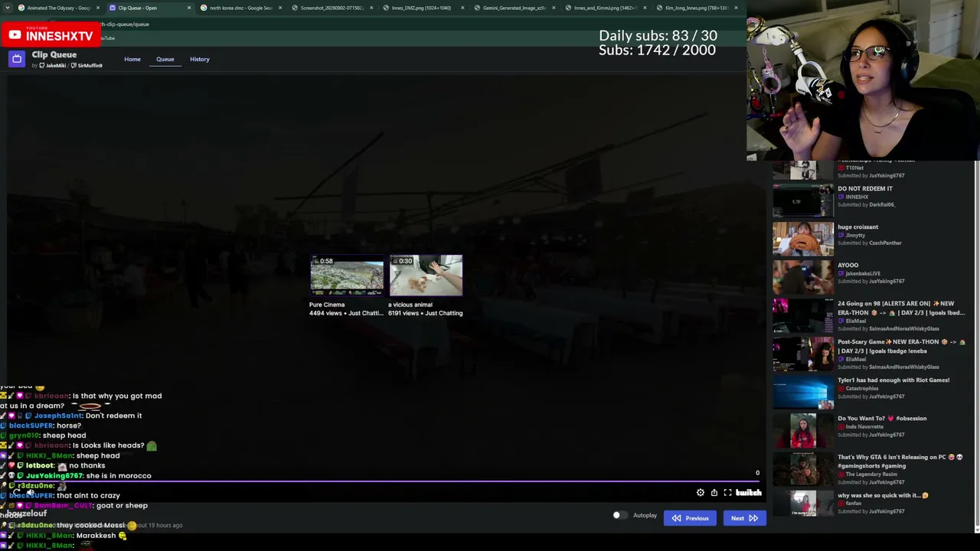Select 'DO NOT REDEEM IT' clip thumbnail
Viewport: 980px width, 551px height.
pos(803,201)
